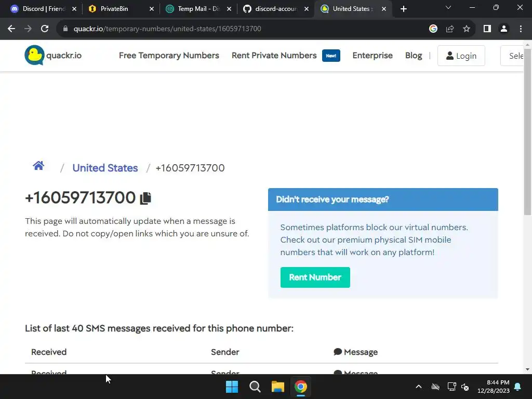Share this page via the share icon
The image size is (532, 399).
coord(450,29)
